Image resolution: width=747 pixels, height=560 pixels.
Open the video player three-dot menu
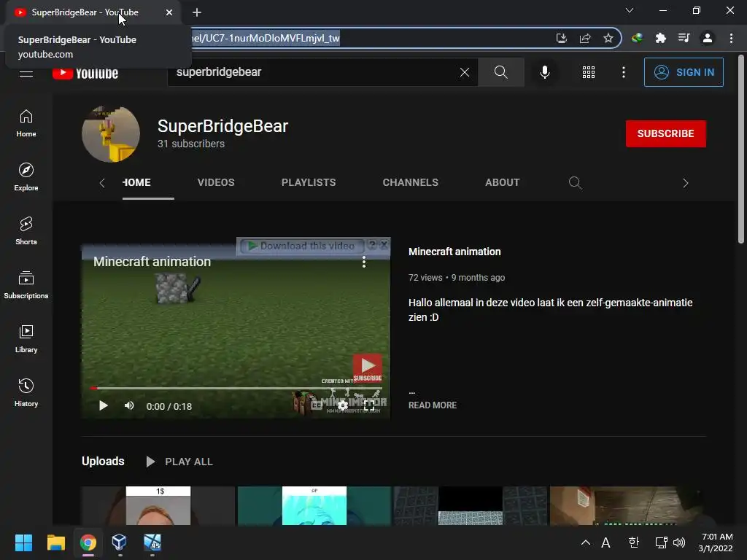click(x=364, y=262)
